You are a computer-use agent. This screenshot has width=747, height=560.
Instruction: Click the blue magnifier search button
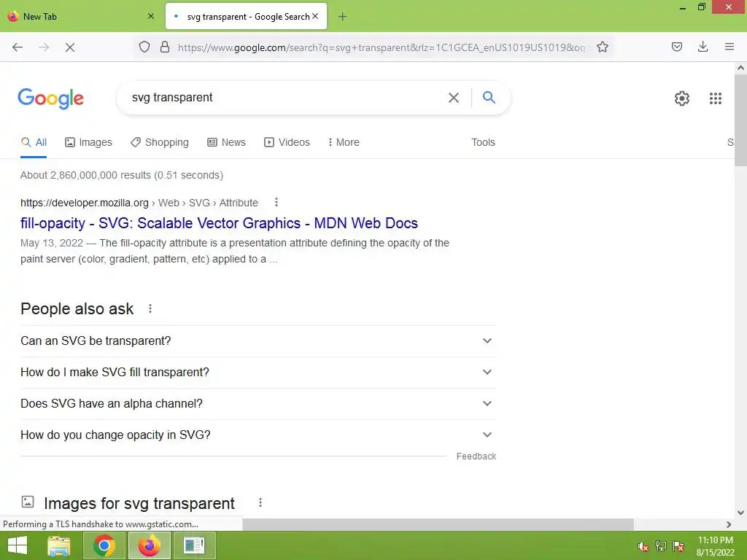click(x=489, y=97)
